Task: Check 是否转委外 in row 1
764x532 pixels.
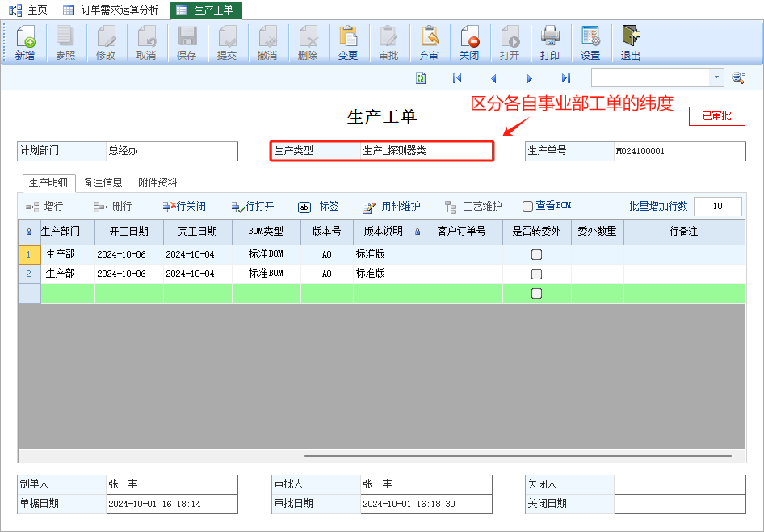Action: (536, 254)
